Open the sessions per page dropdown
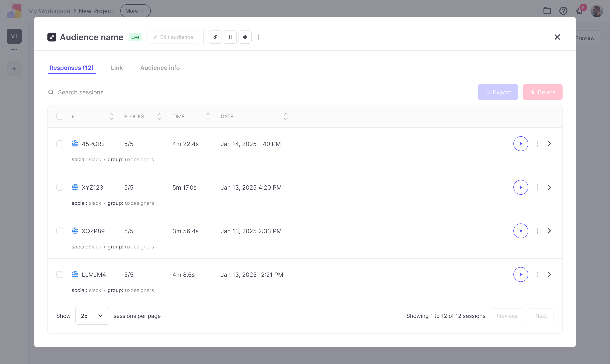610x364 pixels. point(92,316)
